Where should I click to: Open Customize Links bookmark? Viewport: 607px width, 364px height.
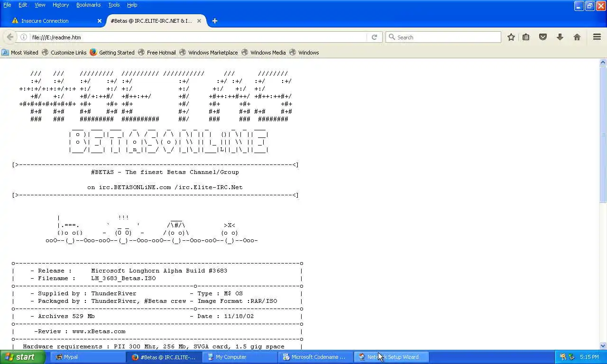64,53
